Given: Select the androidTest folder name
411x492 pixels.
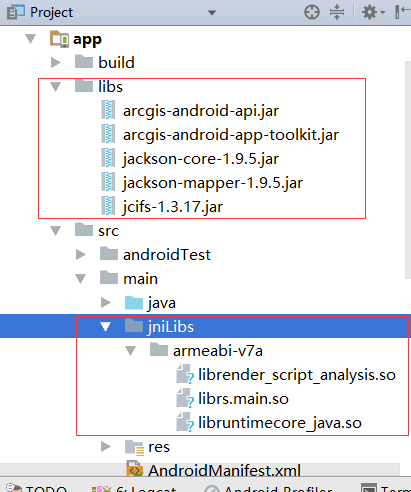Looking at the screenshot, I should coord(167,255).
